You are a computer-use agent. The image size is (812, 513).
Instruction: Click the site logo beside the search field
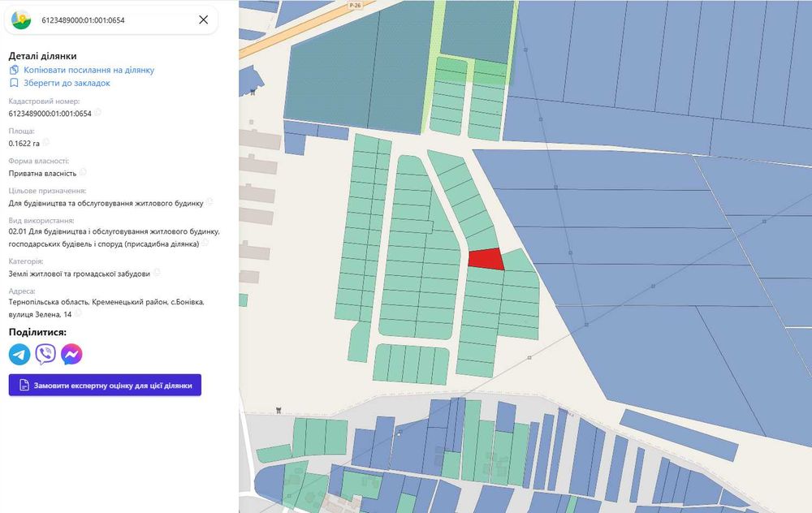[x=22, y=19]
